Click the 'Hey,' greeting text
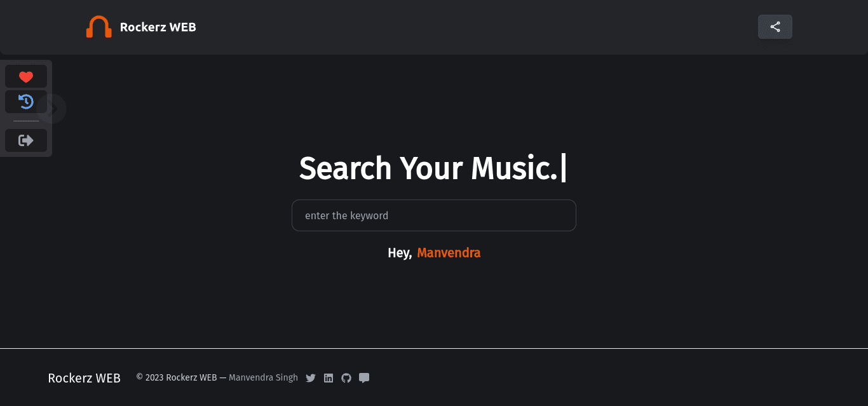 point(400,253)
